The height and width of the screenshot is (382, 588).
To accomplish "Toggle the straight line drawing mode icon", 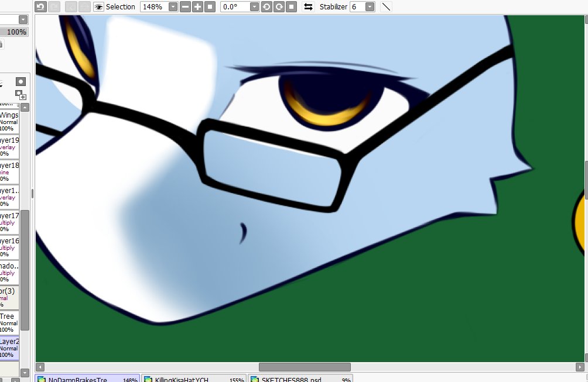I will [386, 7].
